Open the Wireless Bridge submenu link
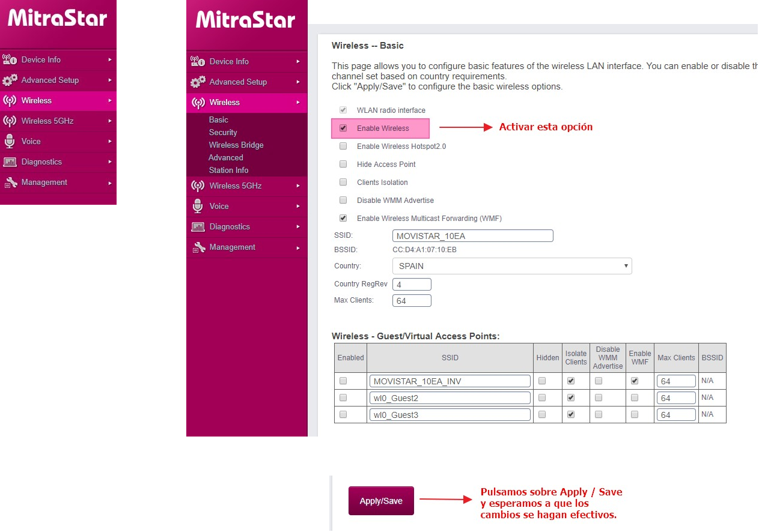Viewport: 762px width, 532px height. (x=236, y=145)
